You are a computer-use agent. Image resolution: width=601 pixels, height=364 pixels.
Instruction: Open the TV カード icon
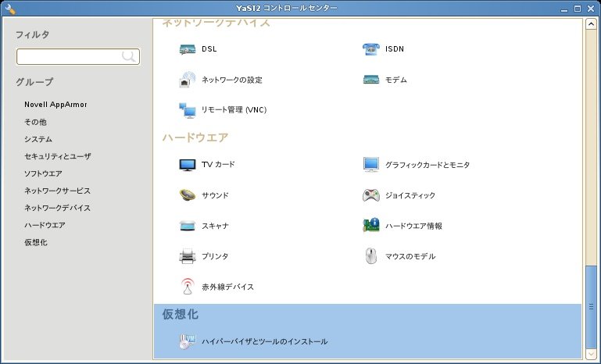188,165
